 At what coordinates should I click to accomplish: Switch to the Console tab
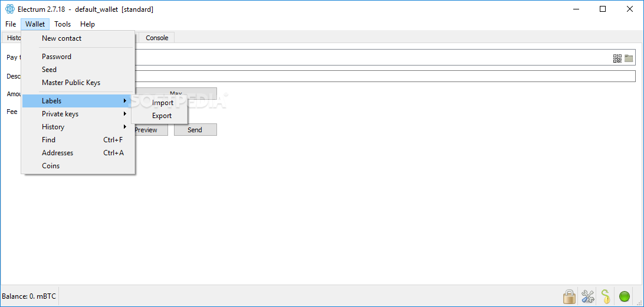pos(157,38)
